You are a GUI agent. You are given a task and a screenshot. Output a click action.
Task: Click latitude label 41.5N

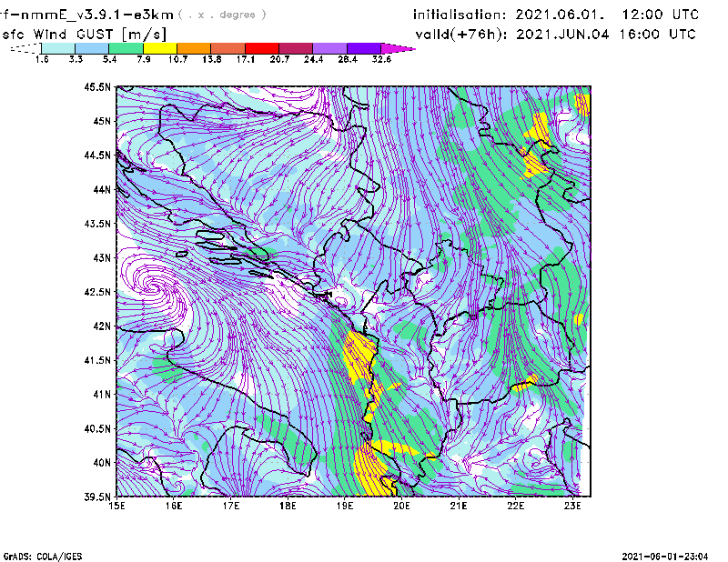(x=97, y=360)
